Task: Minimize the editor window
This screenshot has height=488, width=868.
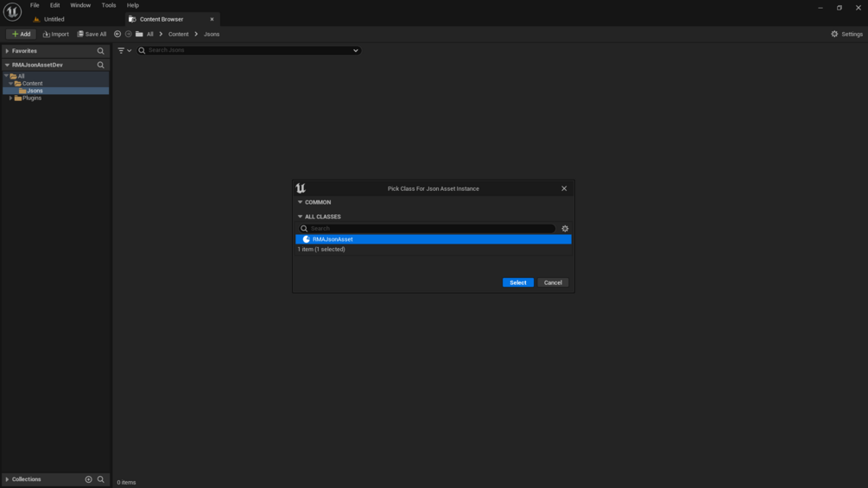Action: [x=820, y=8]
